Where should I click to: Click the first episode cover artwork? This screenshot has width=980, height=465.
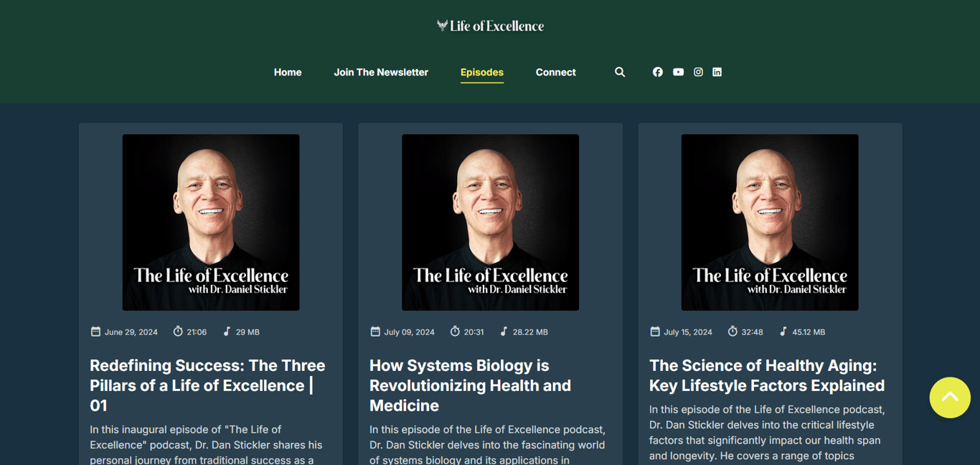tap(211, 222)
